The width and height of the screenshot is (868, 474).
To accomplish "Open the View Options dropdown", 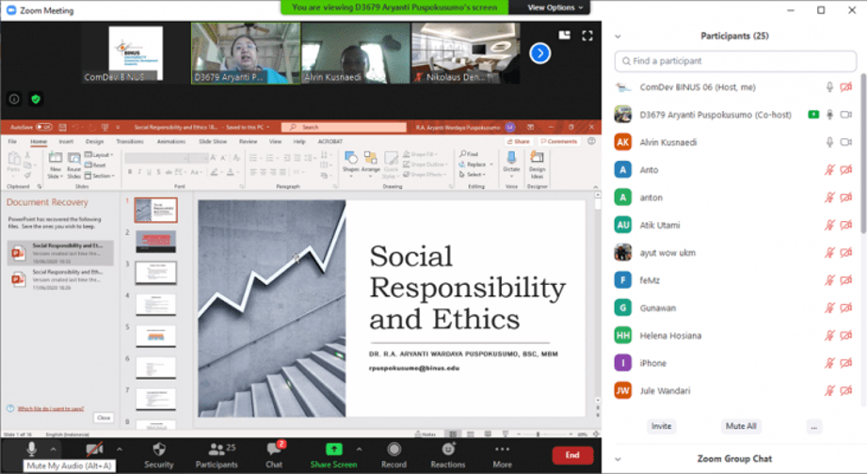I will [x=555, y=8].
